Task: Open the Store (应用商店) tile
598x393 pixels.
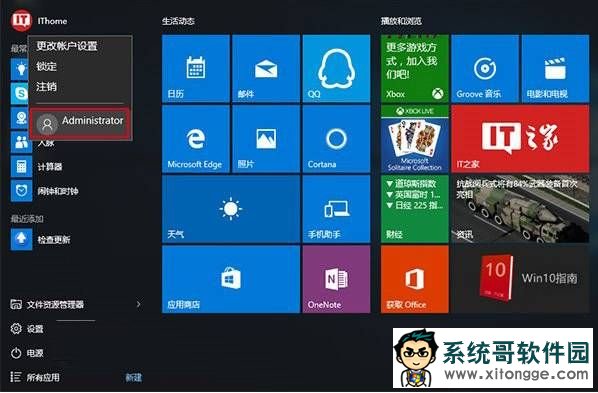Action: (231, 279)
